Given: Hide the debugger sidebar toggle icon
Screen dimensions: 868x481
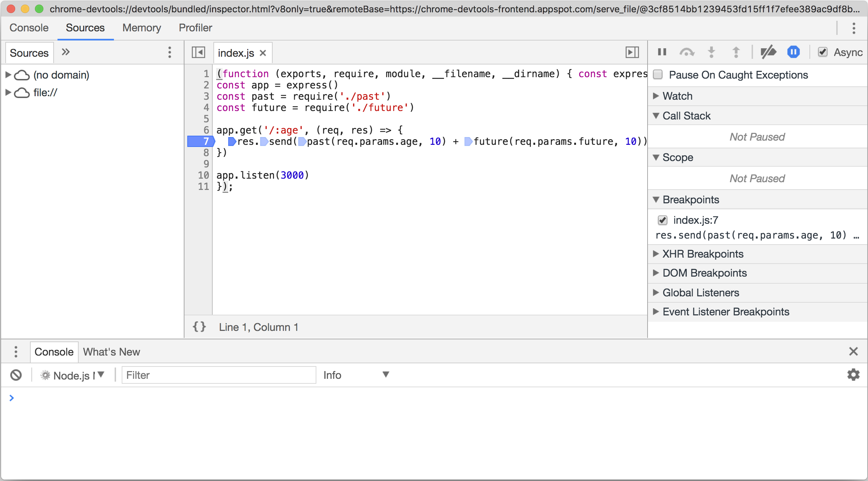Looking at the screenshot, I should [x=632, y=53].
